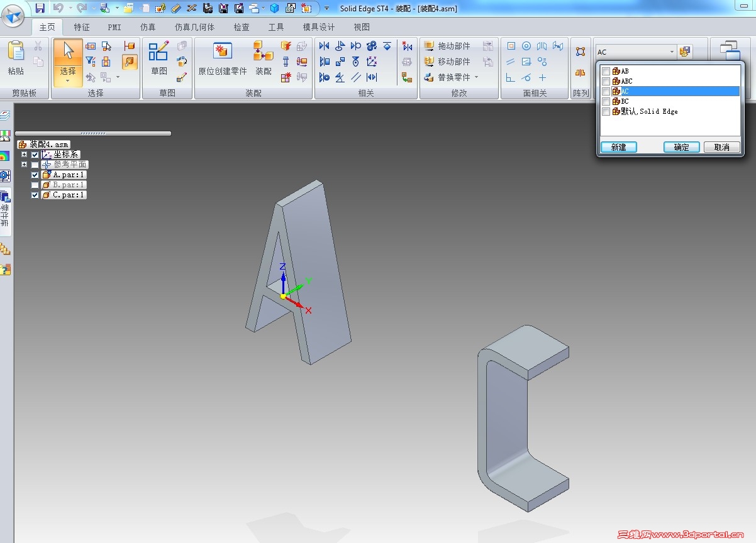Click the blue 3D box icon in quick access toolbar

(x=275, y=8)
